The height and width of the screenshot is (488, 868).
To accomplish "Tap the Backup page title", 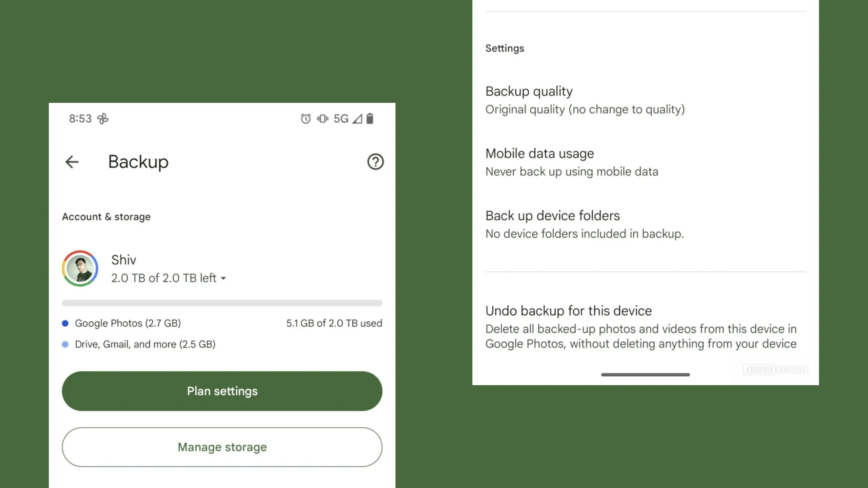I will pos(138,162).
